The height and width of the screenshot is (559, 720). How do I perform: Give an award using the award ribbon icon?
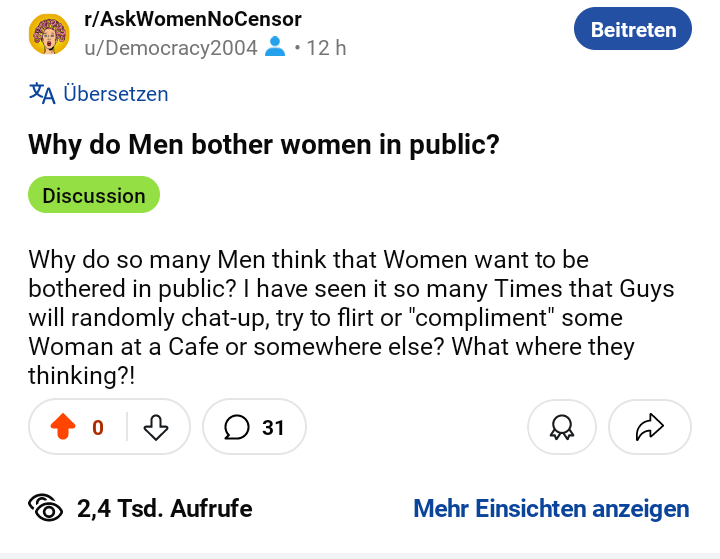(x=562, y=428)
